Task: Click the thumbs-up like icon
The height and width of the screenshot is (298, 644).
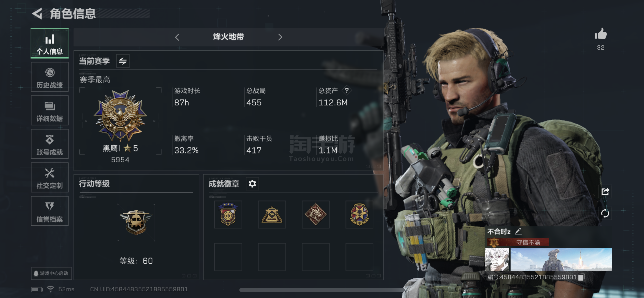Action: tap(601, 34)
